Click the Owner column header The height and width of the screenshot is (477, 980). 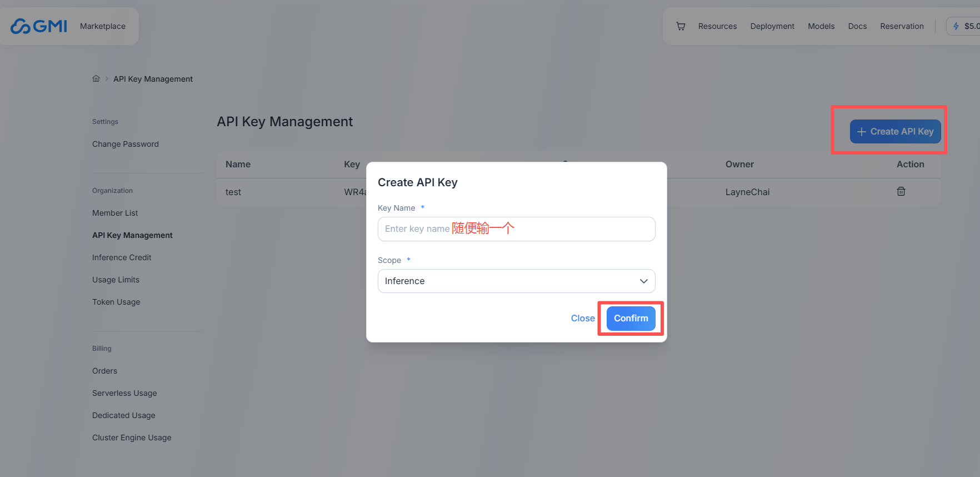click(739, 164)
